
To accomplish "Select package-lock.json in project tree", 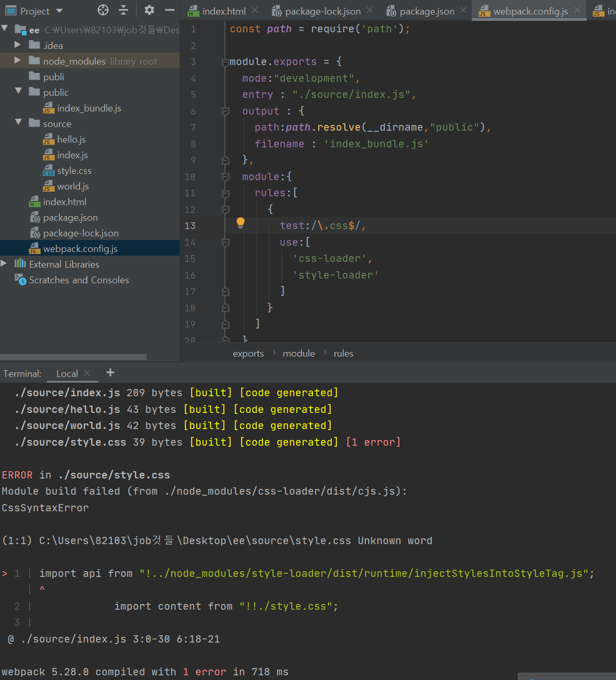I will 81,233.
